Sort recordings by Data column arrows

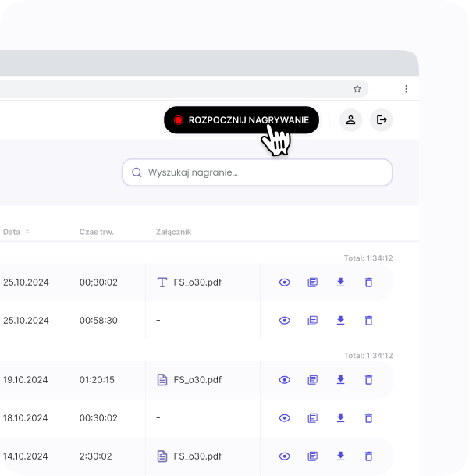click(x=27, y=232)
